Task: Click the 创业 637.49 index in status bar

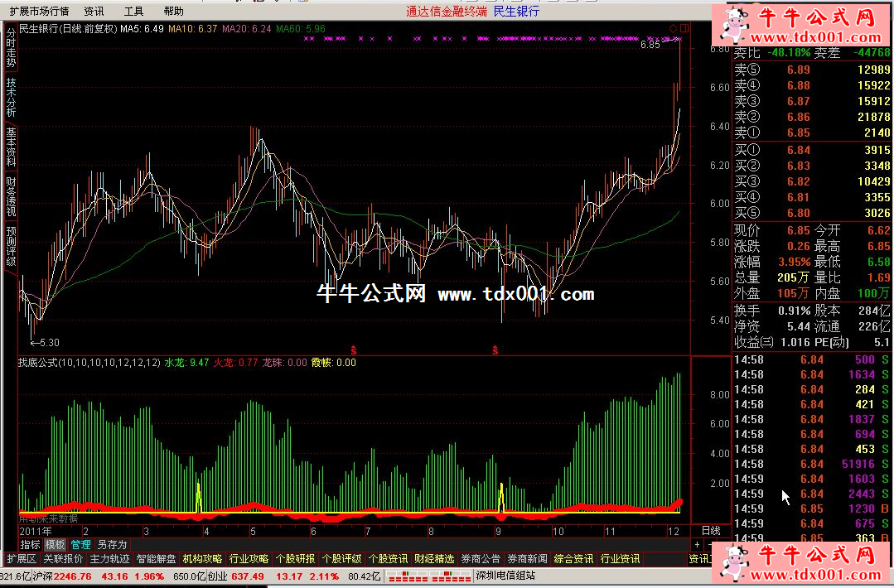Action: click(235, 576)
